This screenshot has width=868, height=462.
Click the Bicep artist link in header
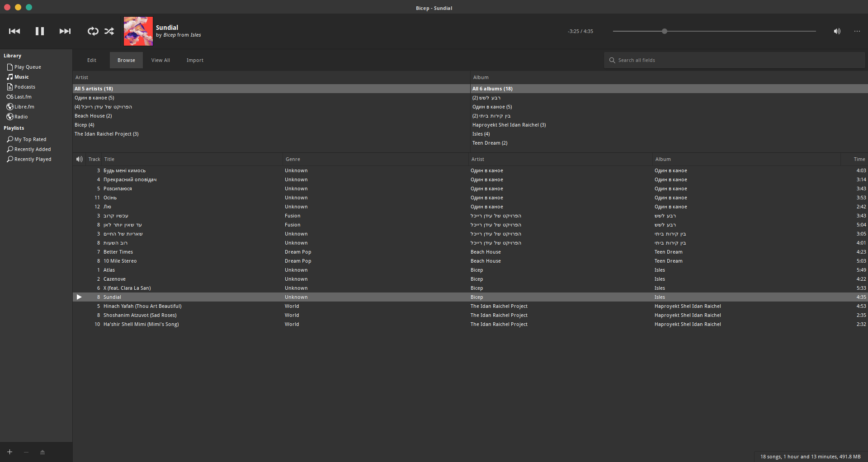coord(170,35)
